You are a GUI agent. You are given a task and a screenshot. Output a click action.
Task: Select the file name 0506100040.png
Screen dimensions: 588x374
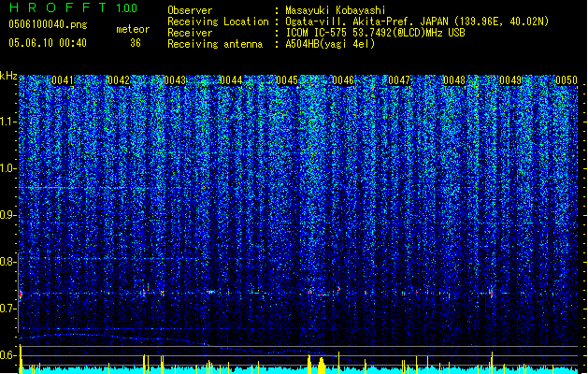(48, 24)
